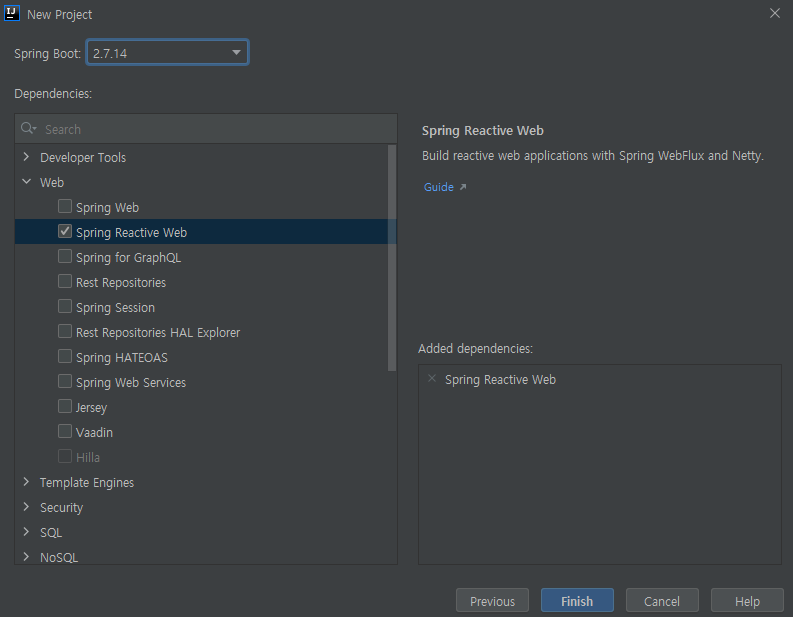
Task: Select the Developer Tools label
Action: (x=83, y=157)
